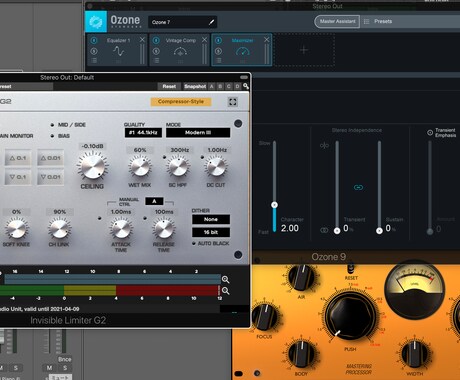The height and width of the screenshot is (380, 460).
Task: Click the ATTACK TIME knob
Action: tap(121, 228)
